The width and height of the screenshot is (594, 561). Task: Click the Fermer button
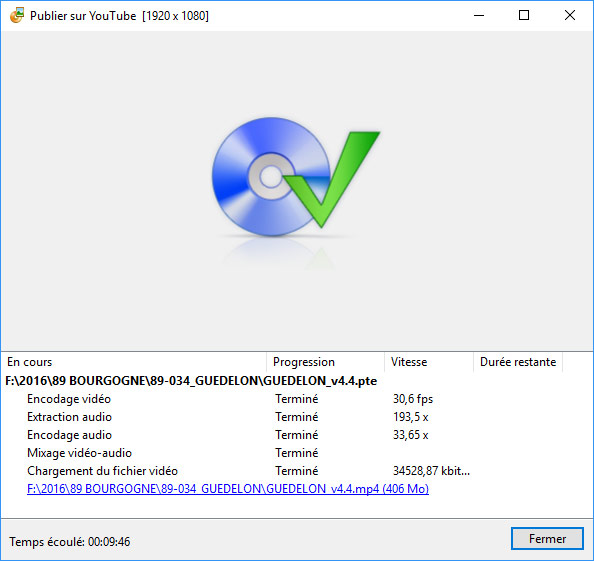point(547,538)
